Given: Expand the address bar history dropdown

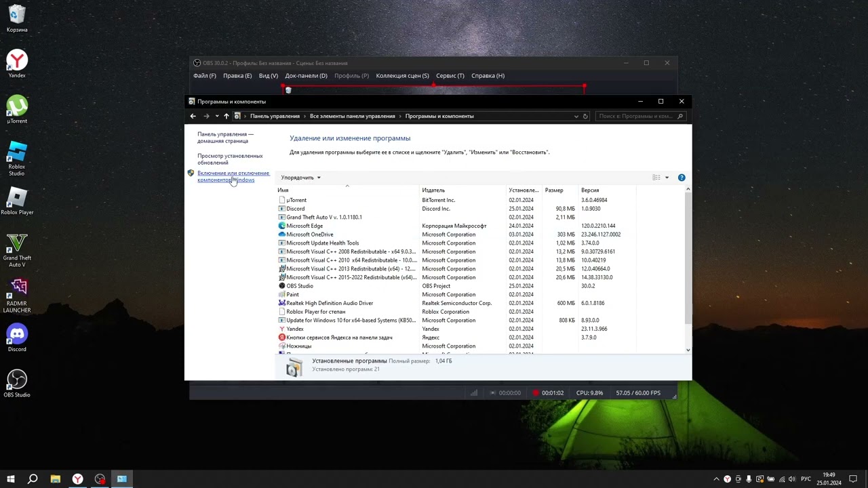Looking at the screenshot, I should coord(576,116).
